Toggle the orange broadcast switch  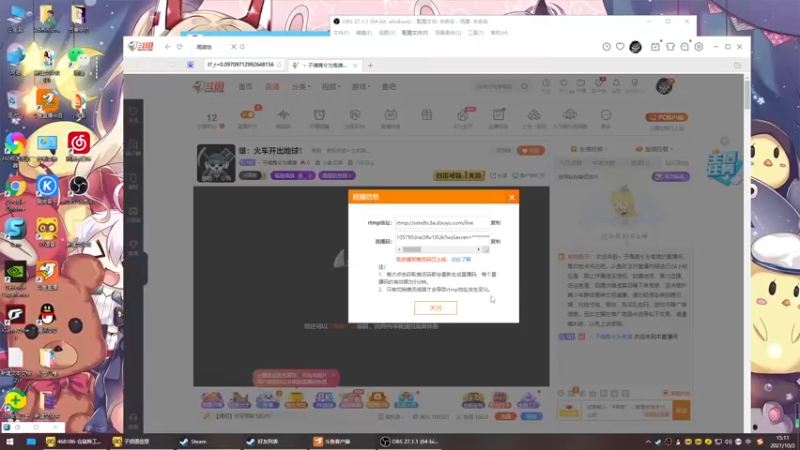click(x=247, y=115)
